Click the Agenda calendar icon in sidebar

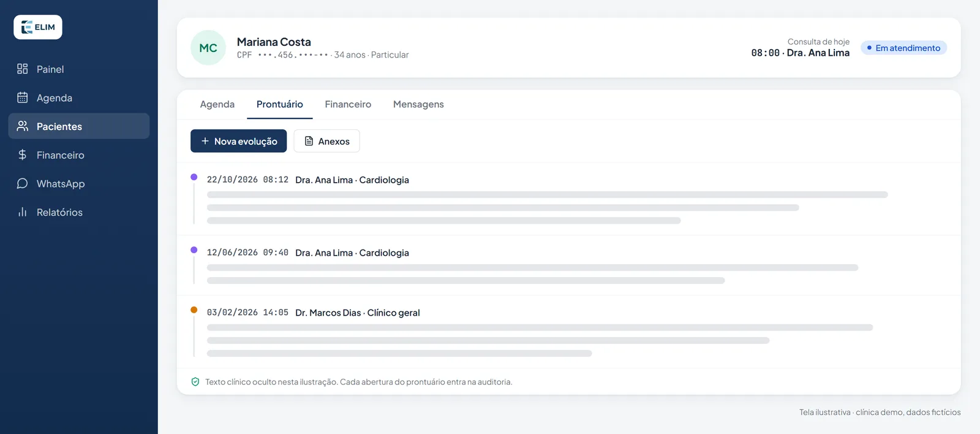23,97
